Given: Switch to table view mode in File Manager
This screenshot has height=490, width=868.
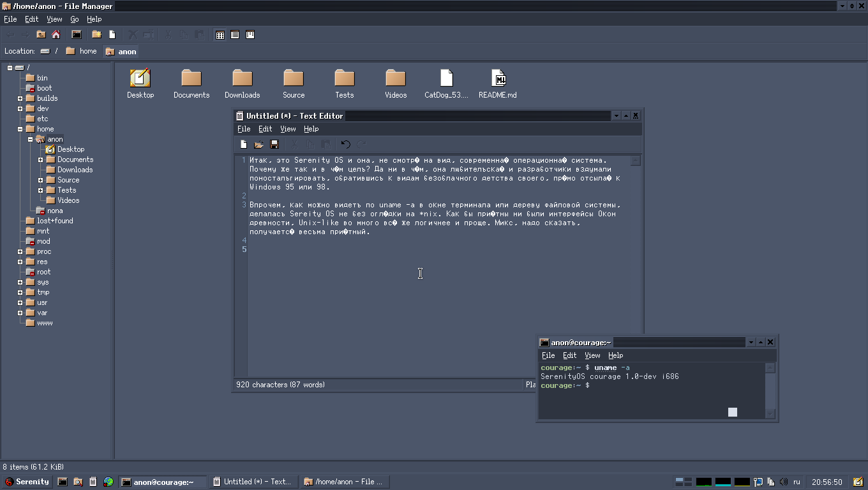Looking at the screenshot, I should (x=235, y=35).
